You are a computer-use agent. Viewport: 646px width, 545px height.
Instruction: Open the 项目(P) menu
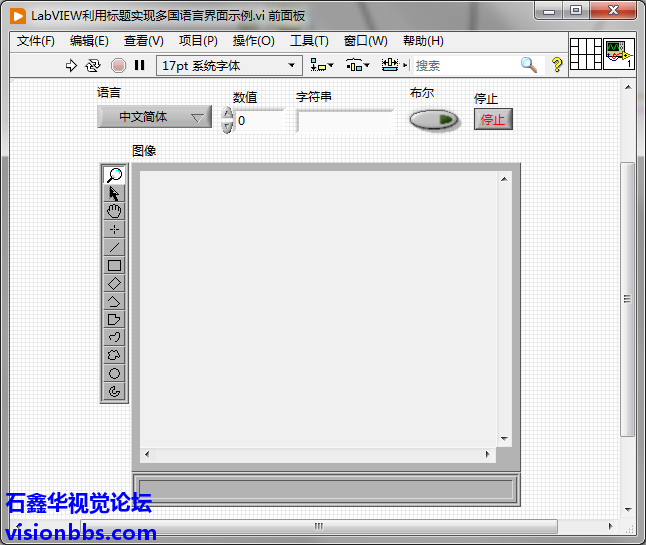pyautogui.click(x=198, y=41)
